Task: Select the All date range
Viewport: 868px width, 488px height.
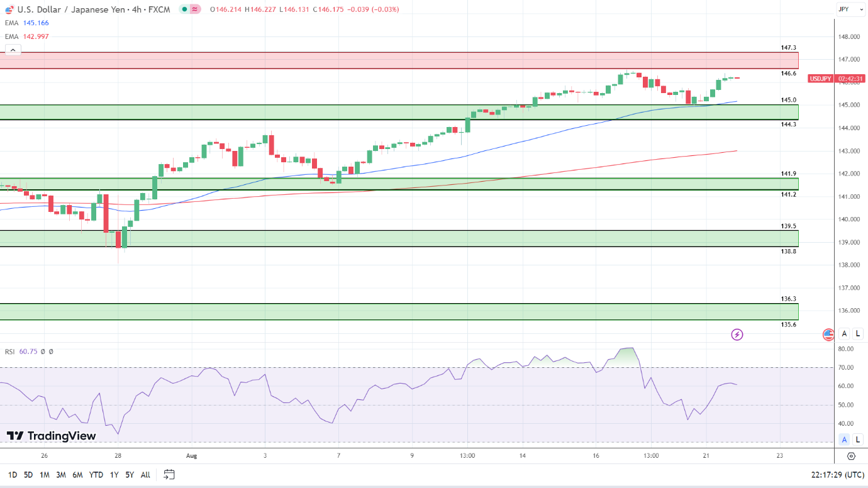Action: (145, 475)
